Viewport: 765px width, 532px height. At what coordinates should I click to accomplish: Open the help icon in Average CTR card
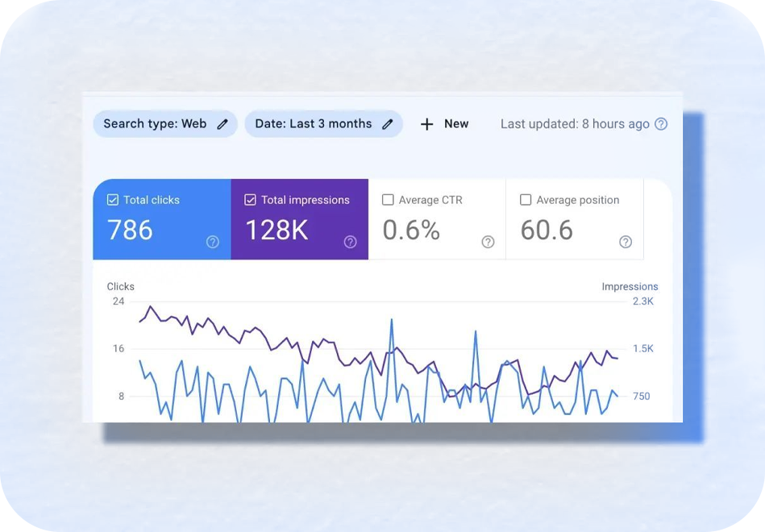point(488,242)
